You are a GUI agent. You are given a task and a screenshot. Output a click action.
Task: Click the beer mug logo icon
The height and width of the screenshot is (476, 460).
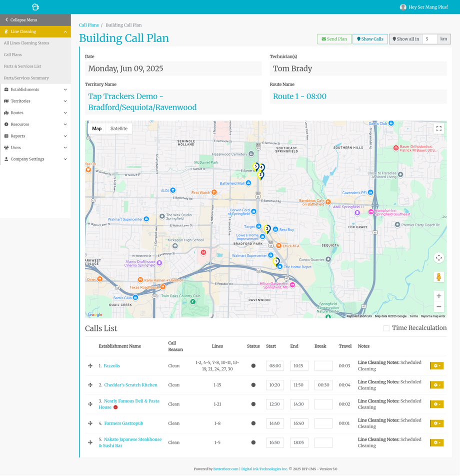tap(35, 7)
